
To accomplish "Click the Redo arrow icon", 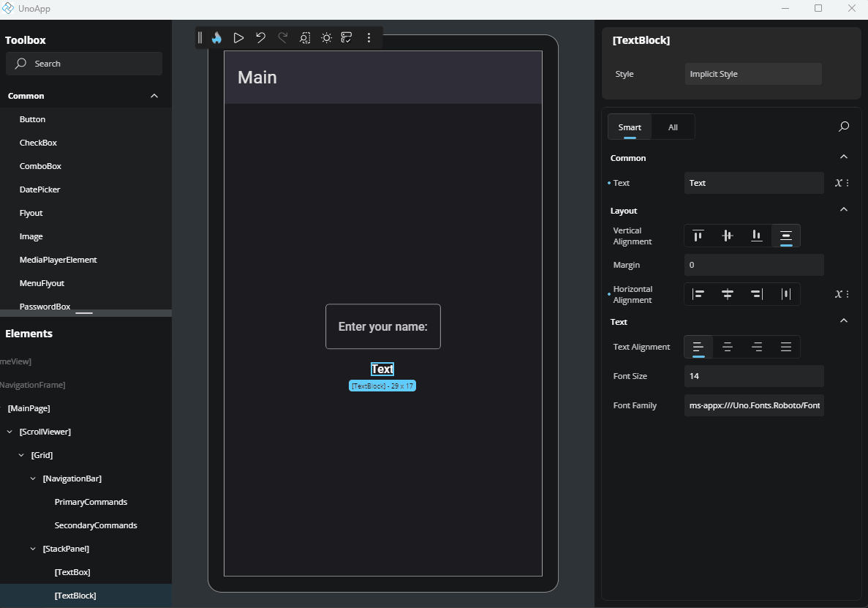I will point(282,37).
